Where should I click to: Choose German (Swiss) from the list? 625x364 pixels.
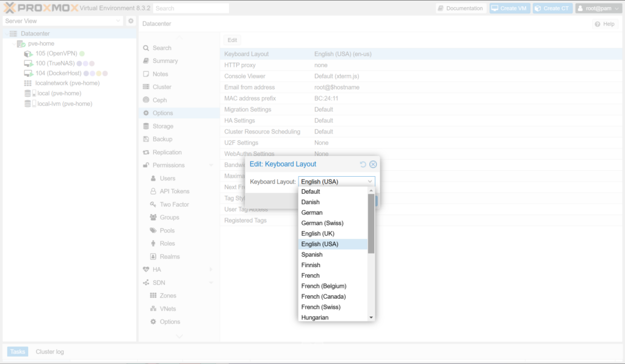point(322,223)
